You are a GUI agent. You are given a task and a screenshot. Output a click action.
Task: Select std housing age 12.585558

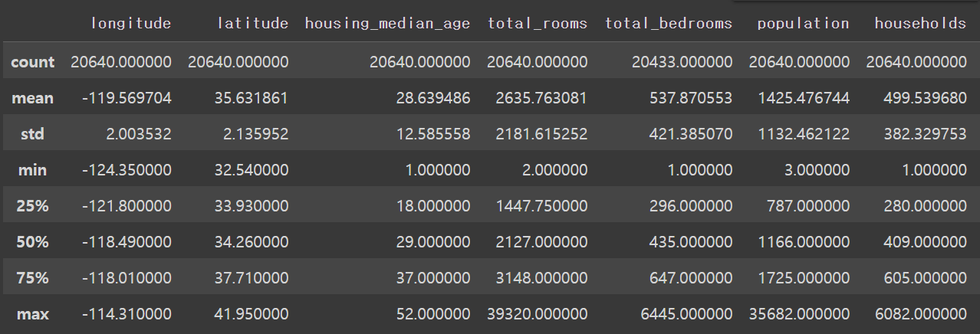coord(432,134)
